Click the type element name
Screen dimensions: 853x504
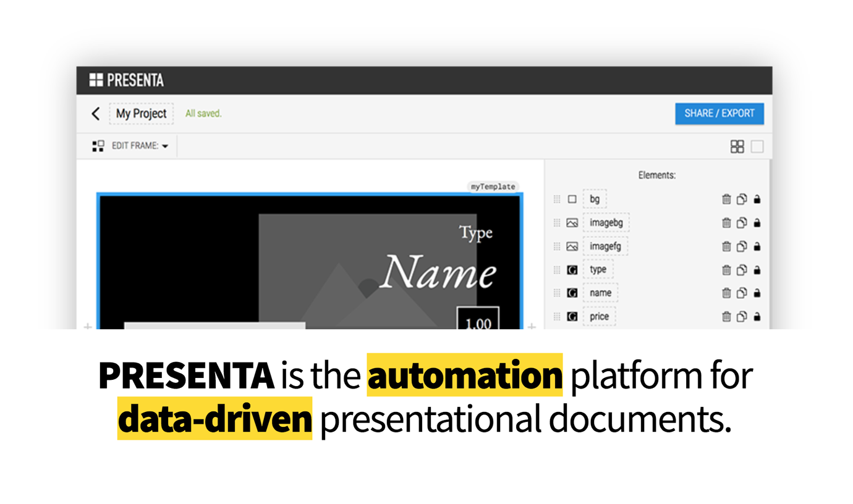click(598, 270)
